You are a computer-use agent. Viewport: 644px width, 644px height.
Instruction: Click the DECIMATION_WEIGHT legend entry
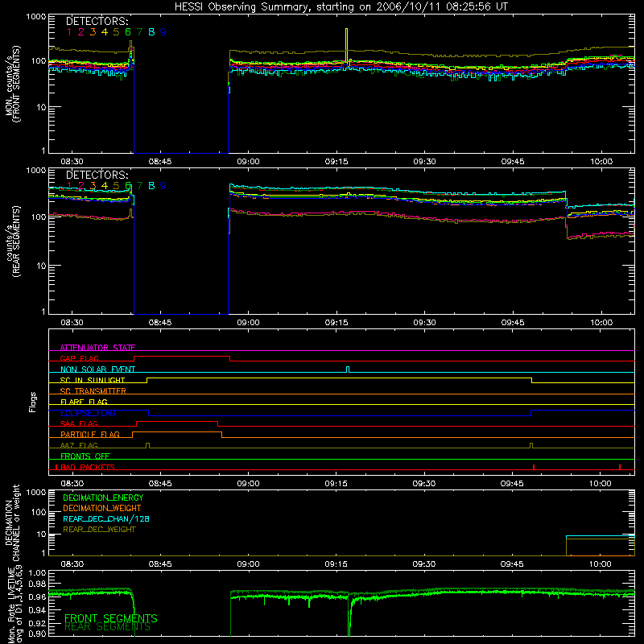[102, 508]
